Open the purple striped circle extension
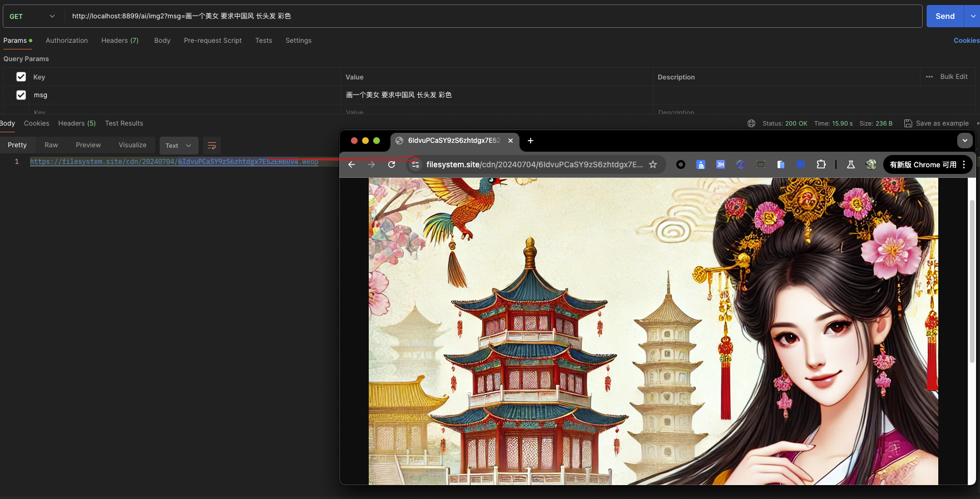The image size is (980, 499). (740, 164)
